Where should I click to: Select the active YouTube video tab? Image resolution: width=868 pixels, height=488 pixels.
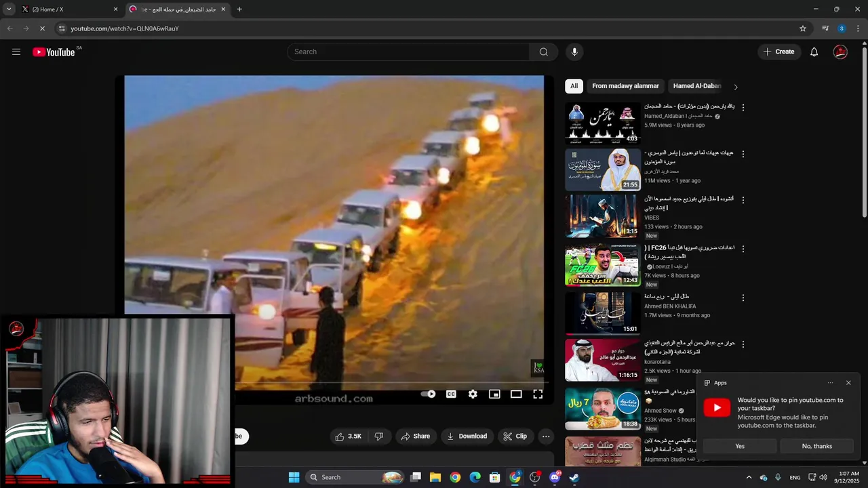[178, 9]
